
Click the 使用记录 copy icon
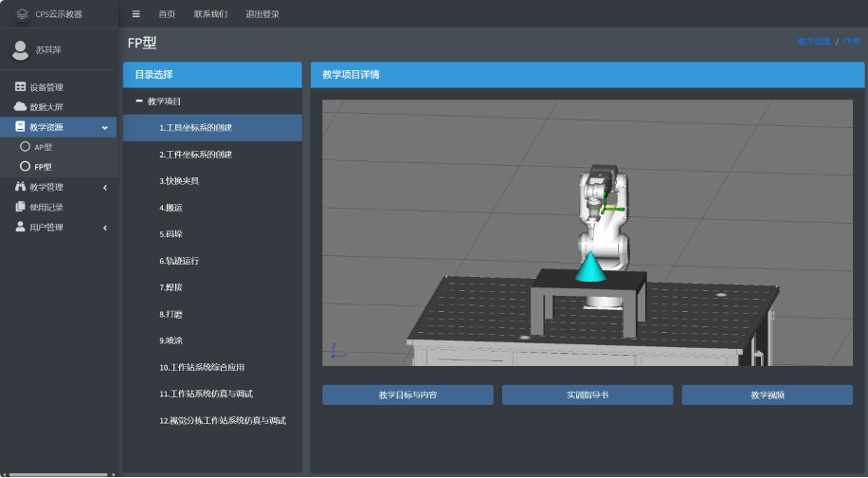tap(21, 207)
